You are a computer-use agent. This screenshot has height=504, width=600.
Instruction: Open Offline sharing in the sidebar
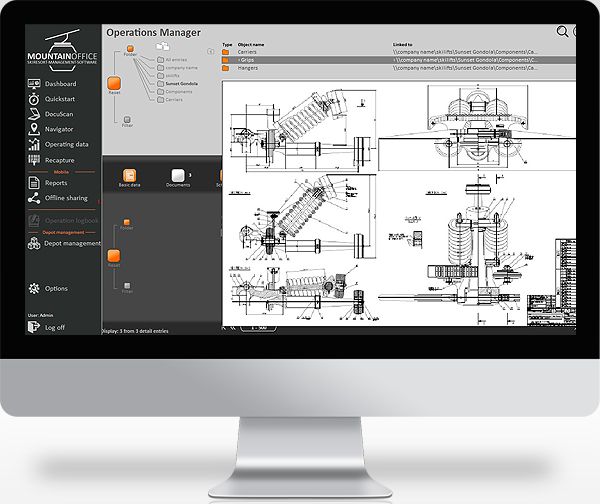[x=66, y=198]
